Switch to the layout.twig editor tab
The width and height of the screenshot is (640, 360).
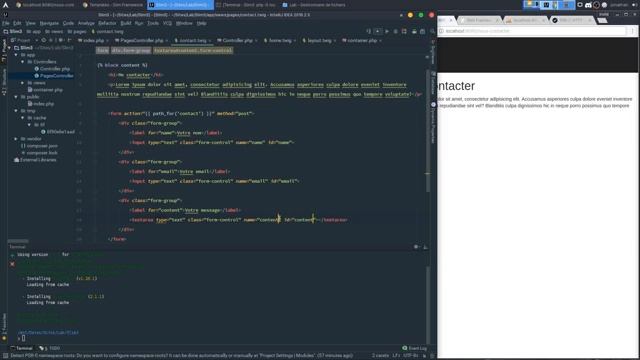coord(319,40)
